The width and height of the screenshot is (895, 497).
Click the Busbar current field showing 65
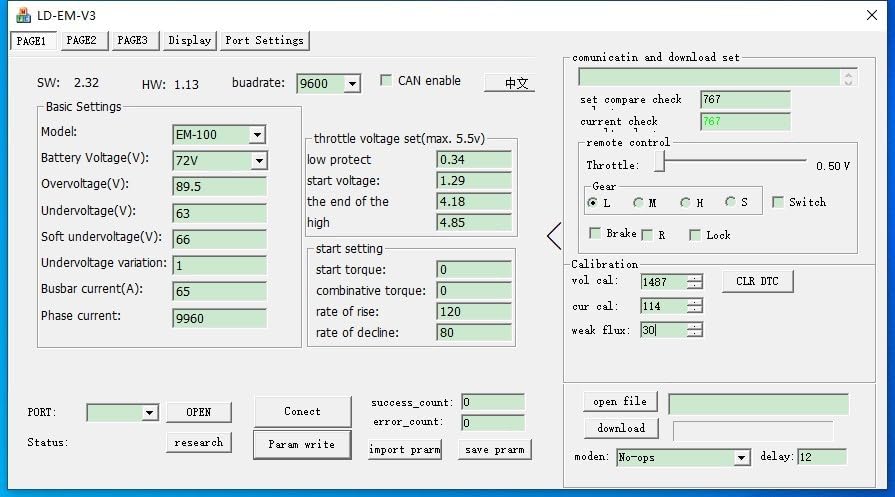point(219,292)
